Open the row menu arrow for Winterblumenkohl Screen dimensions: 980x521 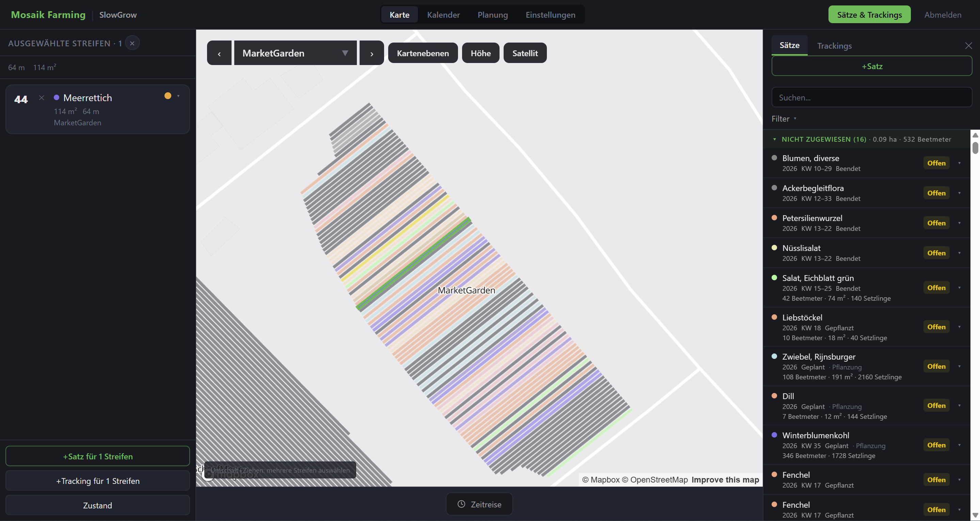[960, 445]
